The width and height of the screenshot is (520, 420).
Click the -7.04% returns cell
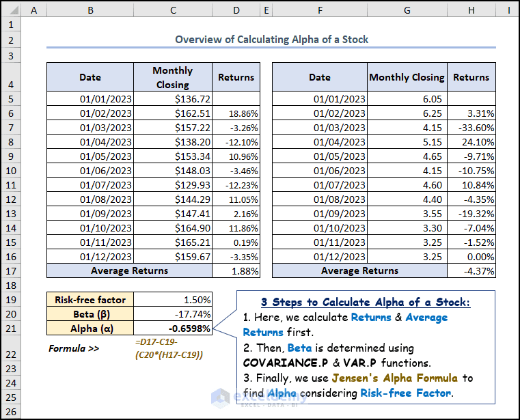point(471,228)
